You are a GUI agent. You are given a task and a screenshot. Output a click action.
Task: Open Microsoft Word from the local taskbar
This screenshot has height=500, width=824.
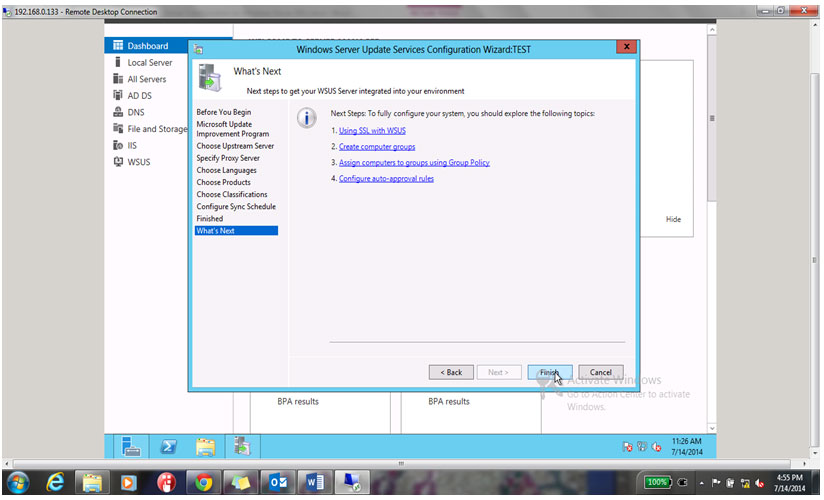[315, 482]
